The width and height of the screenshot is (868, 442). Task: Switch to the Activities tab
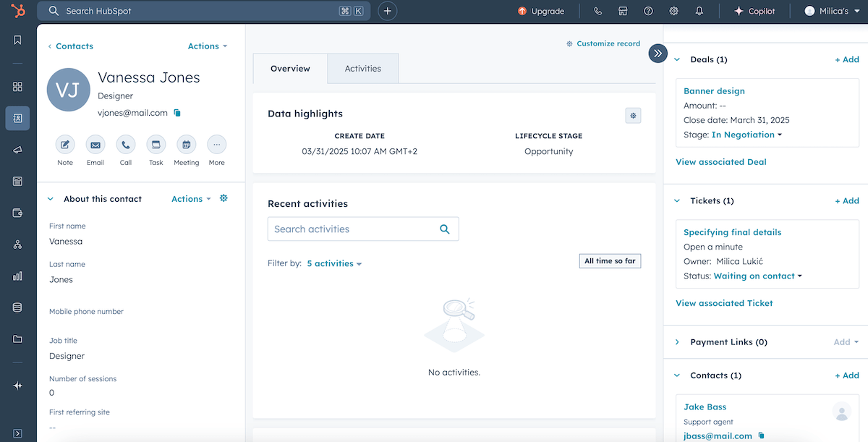click(x=362, y=69)
